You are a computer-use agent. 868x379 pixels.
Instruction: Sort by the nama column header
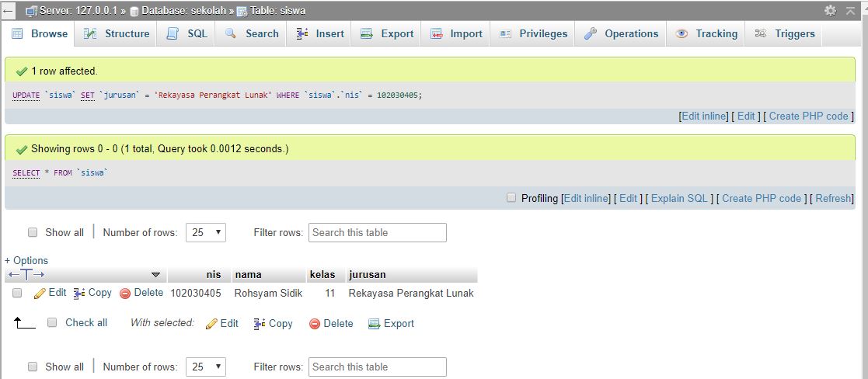249,274
